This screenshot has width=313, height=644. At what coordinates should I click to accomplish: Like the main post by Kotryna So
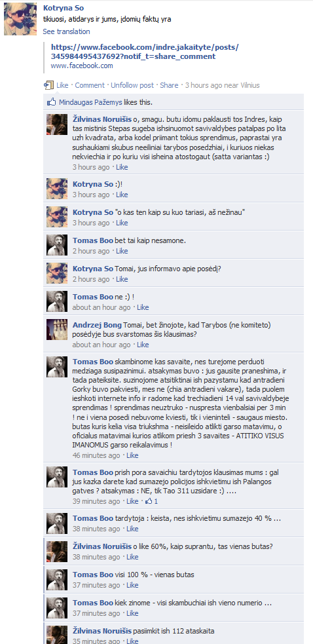click(x=62, y=85)
